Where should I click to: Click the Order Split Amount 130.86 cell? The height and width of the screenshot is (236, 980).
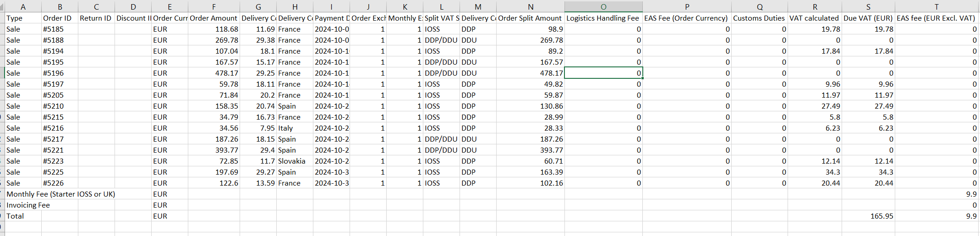[x=530, y=106]
